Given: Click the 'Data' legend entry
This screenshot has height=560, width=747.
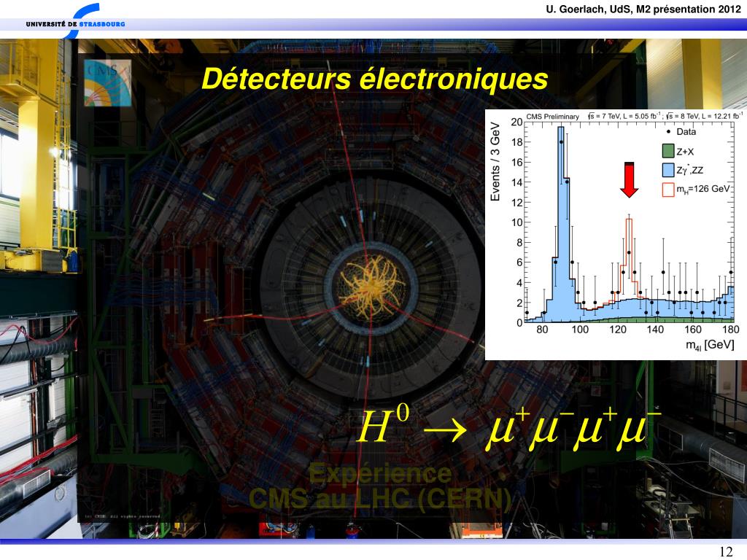Looking at the screenshot, I should (x=681, y=131).
